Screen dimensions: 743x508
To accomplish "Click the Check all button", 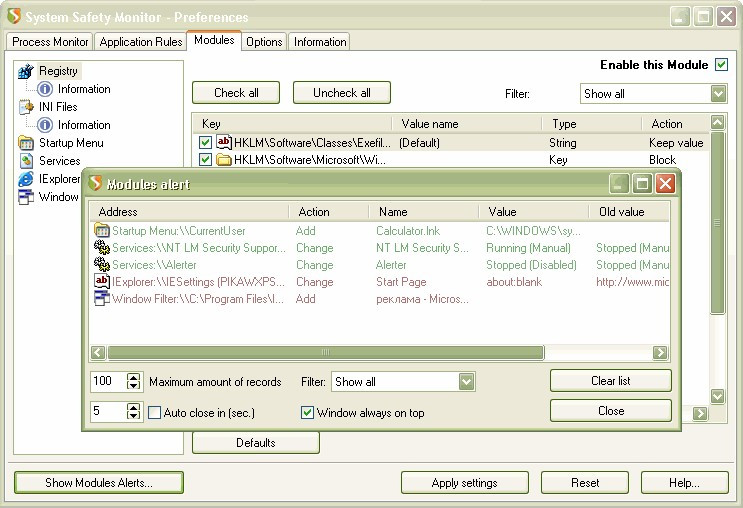I will (x=236, y=93).
